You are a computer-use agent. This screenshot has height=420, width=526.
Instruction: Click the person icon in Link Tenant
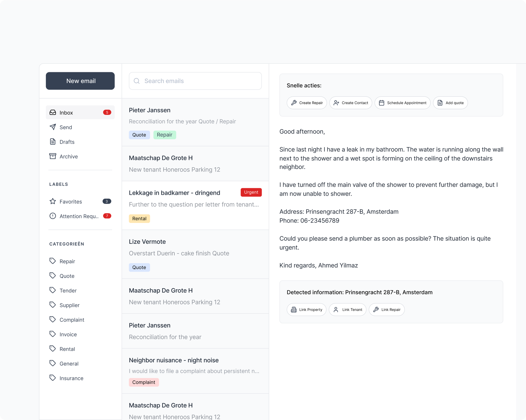[336, 310]
